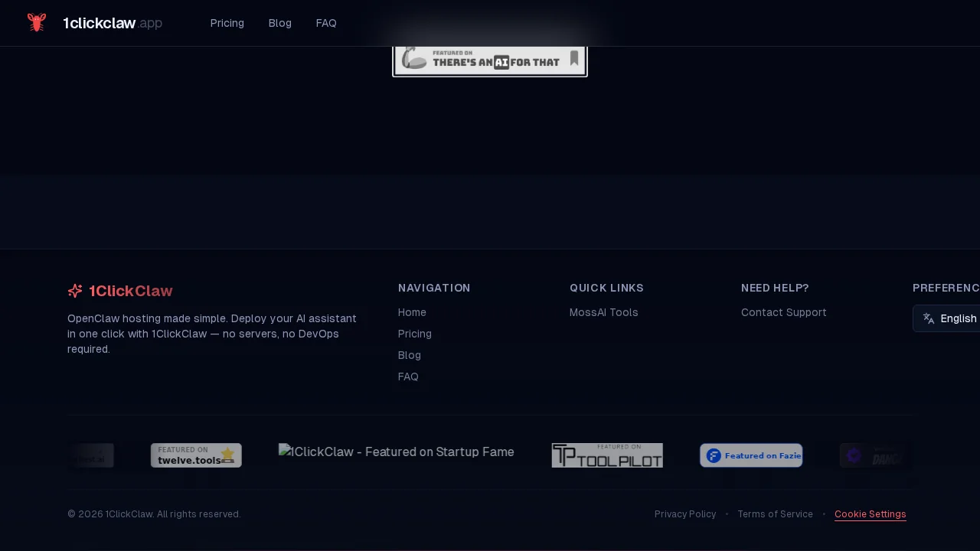Open the Privacy Policy page
This screenshot has height=551, width=980.
(684, 514)
